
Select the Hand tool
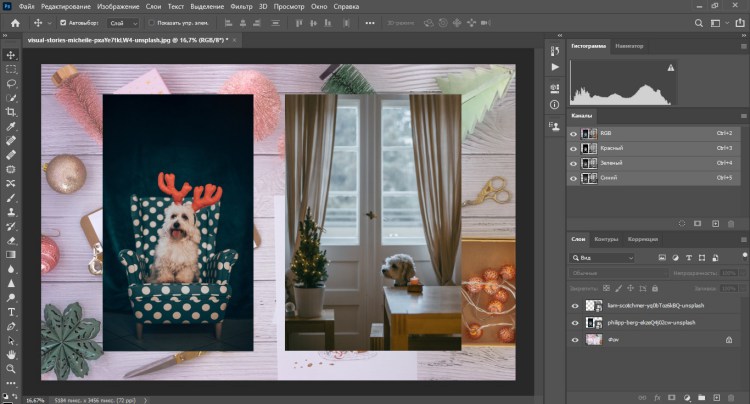click(x=11, y=355)
